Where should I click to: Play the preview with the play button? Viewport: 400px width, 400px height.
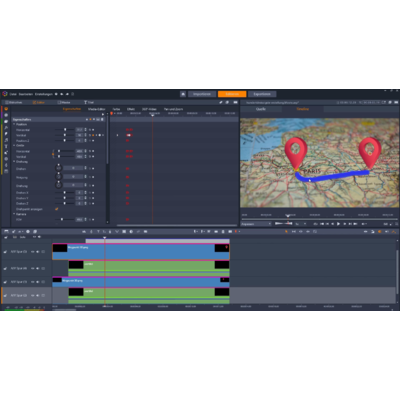338,224
